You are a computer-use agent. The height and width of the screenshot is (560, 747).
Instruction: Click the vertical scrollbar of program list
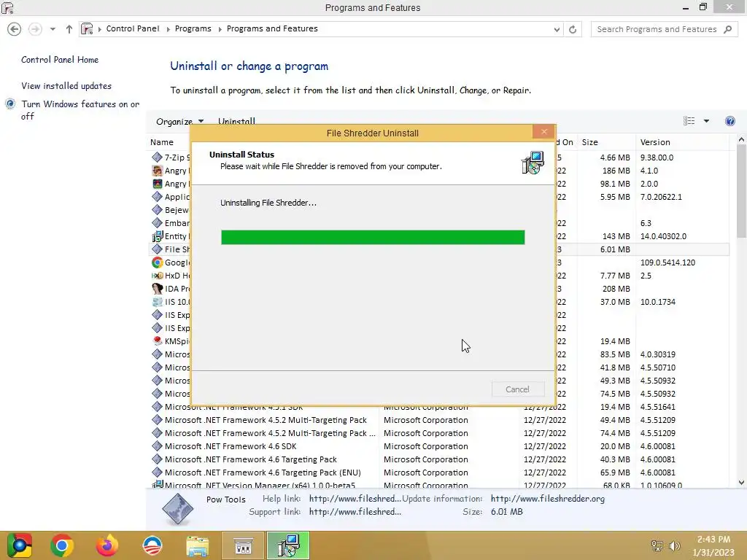(x=741, y=190)
